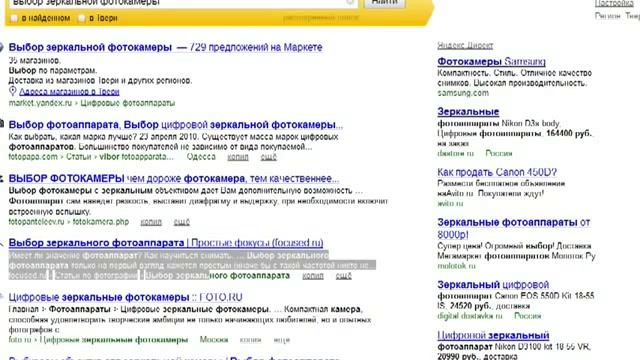Viewport: 640px width, 360px height.
Task: Open "ВЫБОР ФОТОКАМЕРЫ чем дороже фотокамера" result
Action: (173, 179)
